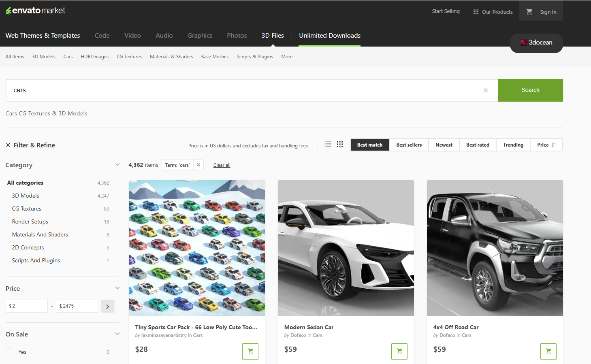Clear the search field with X icon
The image size is (591, 364).
point(485,90)
